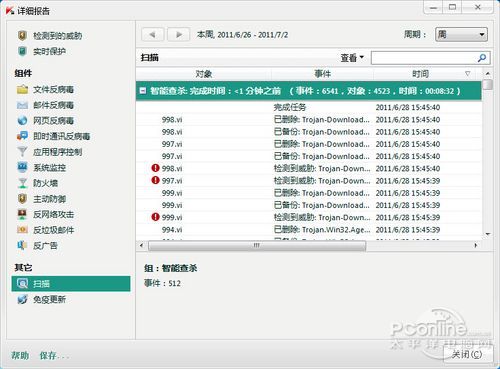Click the 邮件反病毒 envelope icon

click(22, 105)
